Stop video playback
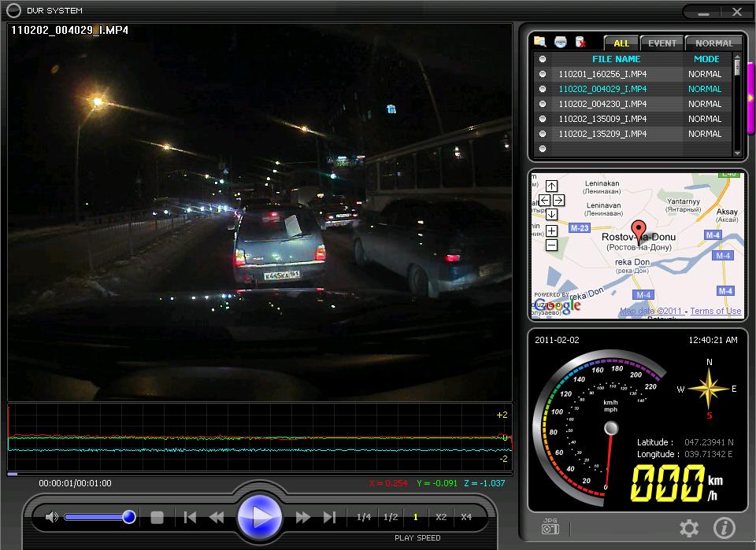 point(157,518)
